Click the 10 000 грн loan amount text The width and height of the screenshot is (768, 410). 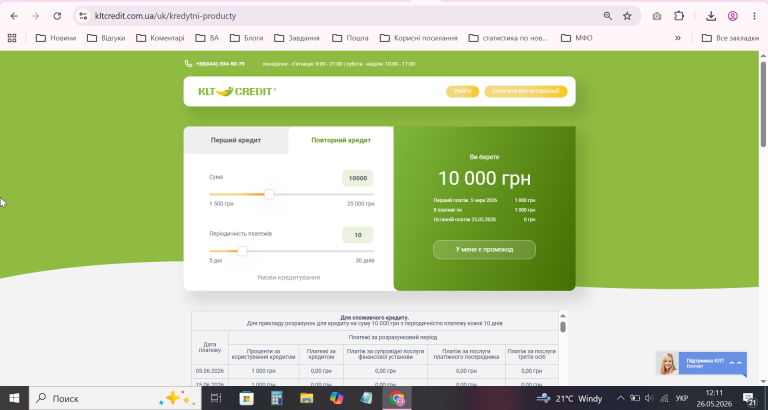484,179
